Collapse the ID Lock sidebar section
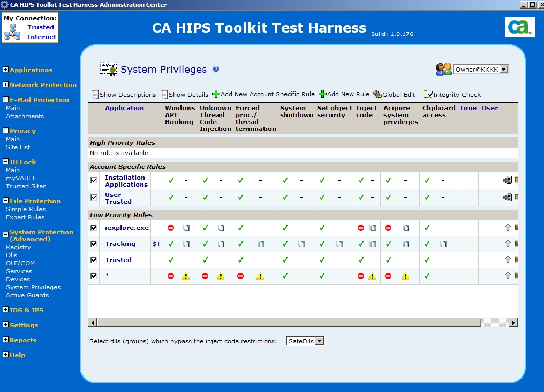 pyautogui.click(x=5, y=161)
